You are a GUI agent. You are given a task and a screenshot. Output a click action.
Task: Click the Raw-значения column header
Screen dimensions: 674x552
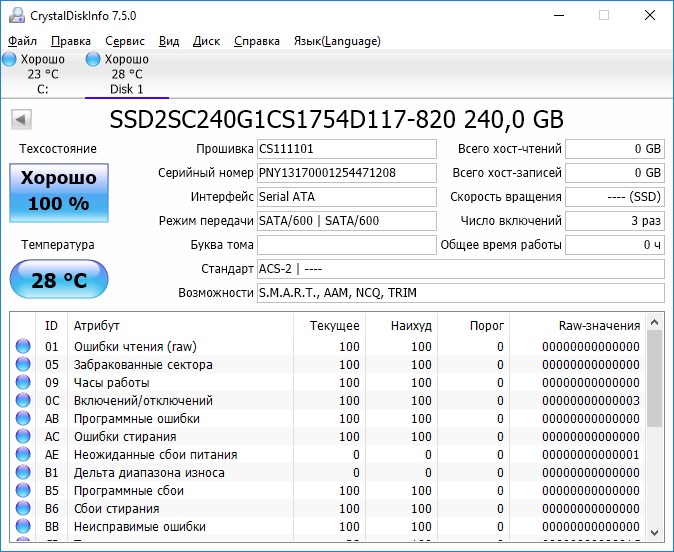click(x=577, y=325)
